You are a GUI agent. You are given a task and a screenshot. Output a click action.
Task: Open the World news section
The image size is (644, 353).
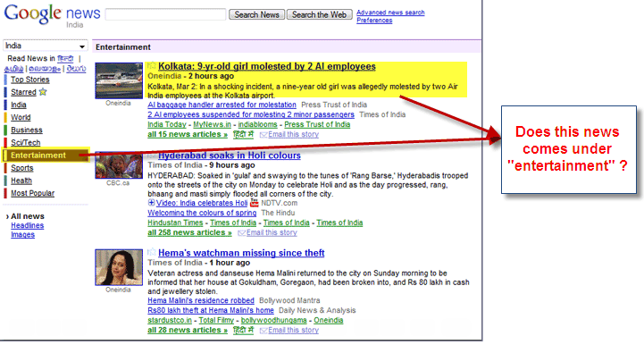tap(21, 118)
